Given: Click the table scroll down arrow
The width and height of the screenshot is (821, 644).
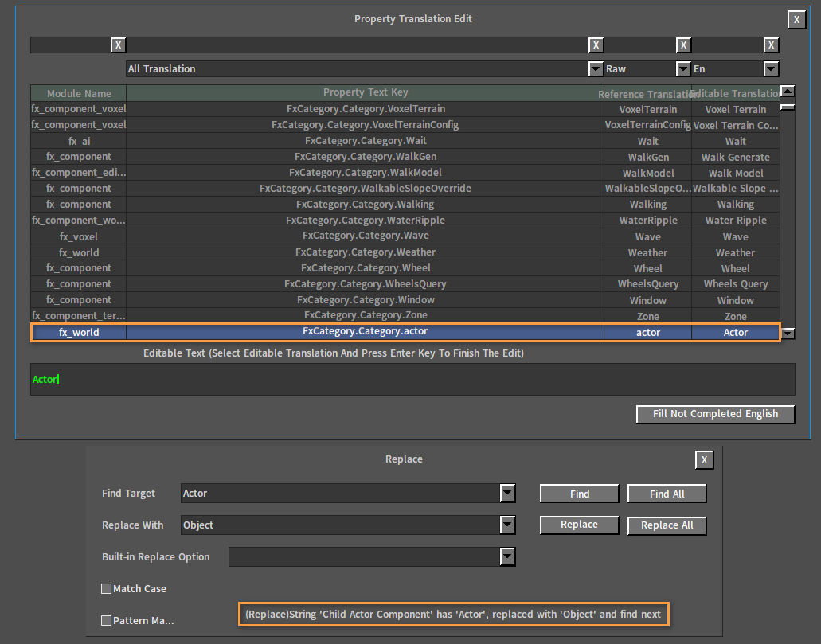Looking at the screenshot, I should pos(788,333).
